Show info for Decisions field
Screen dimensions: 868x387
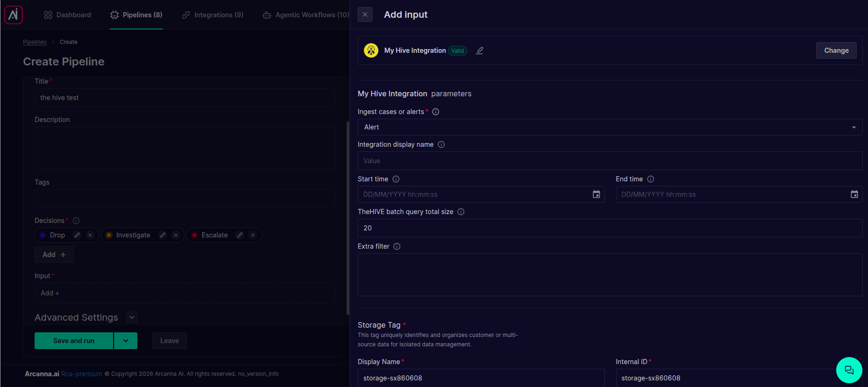(x=76, y=221)
